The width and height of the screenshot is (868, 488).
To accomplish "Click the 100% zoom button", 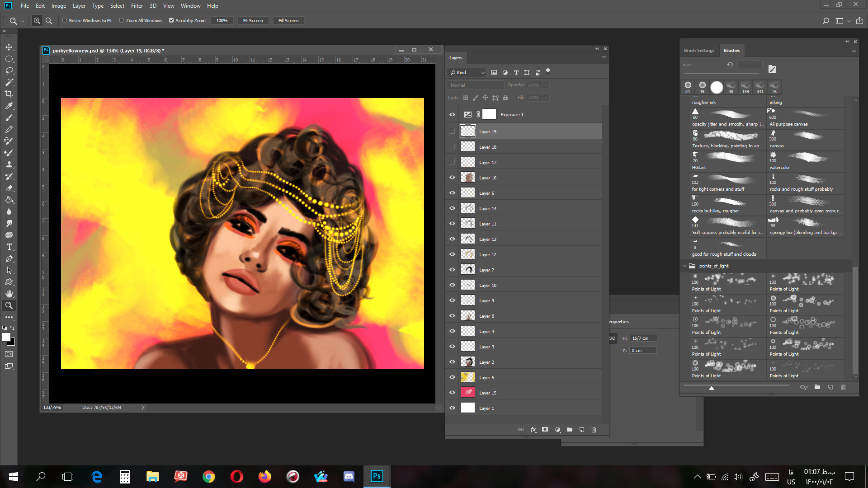I will 222,21.
